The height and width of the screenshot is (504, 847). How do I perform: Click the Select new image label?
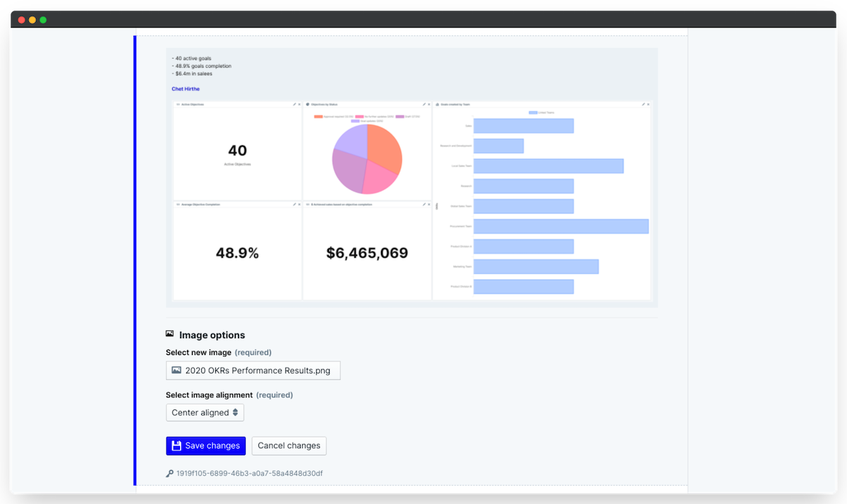(198, 352)
